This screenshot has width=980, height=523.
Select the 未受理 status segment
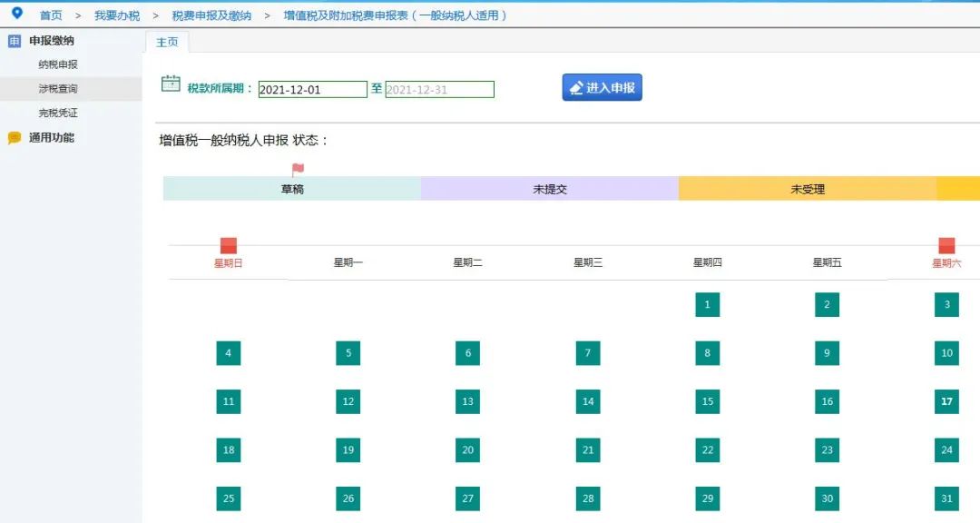point(808,189)
